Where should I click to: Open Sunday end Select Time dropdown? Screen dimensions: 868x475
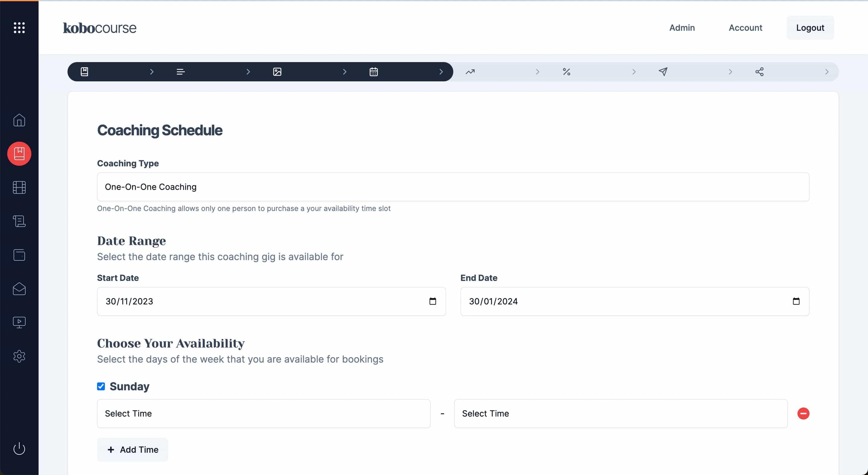pos(621,413)
